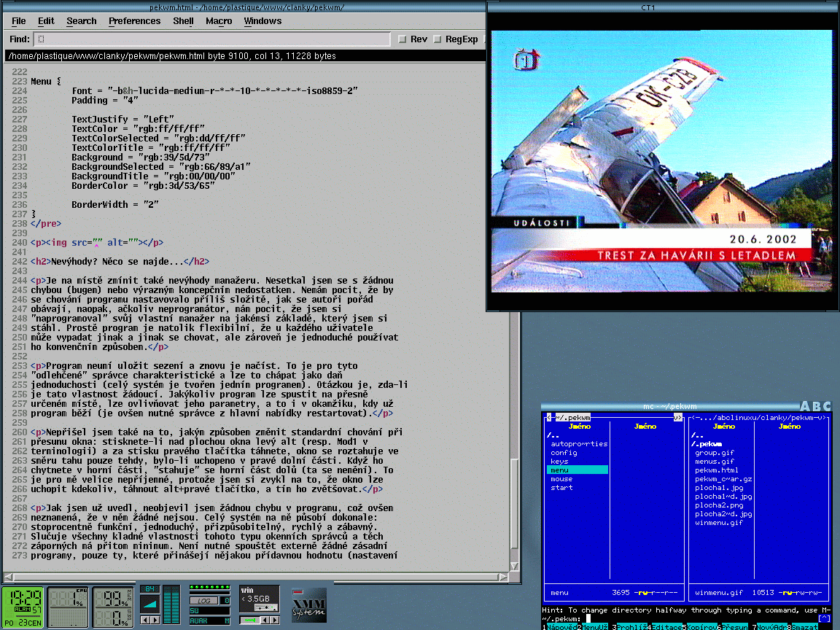Click the editor vertical scrollbar down arrow
The width and height of the screenshot is (840, 630).
click(x=514, y=566)
